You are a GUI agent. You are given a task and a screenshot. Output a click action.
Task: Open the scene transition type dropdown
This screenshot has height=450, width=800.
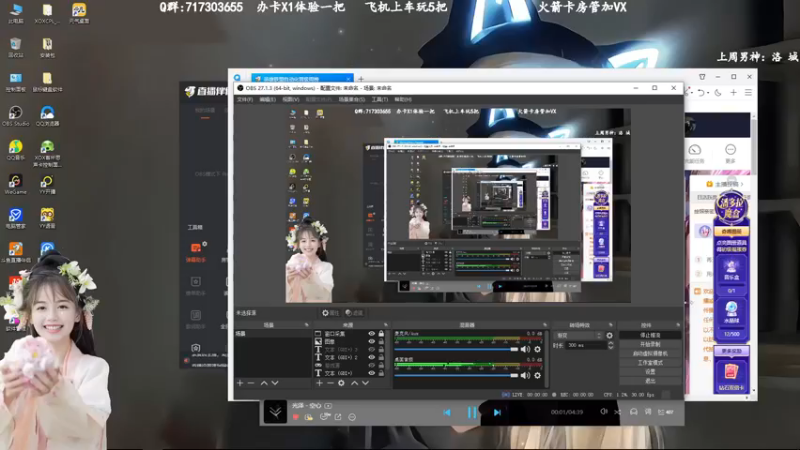coord(579,336)
